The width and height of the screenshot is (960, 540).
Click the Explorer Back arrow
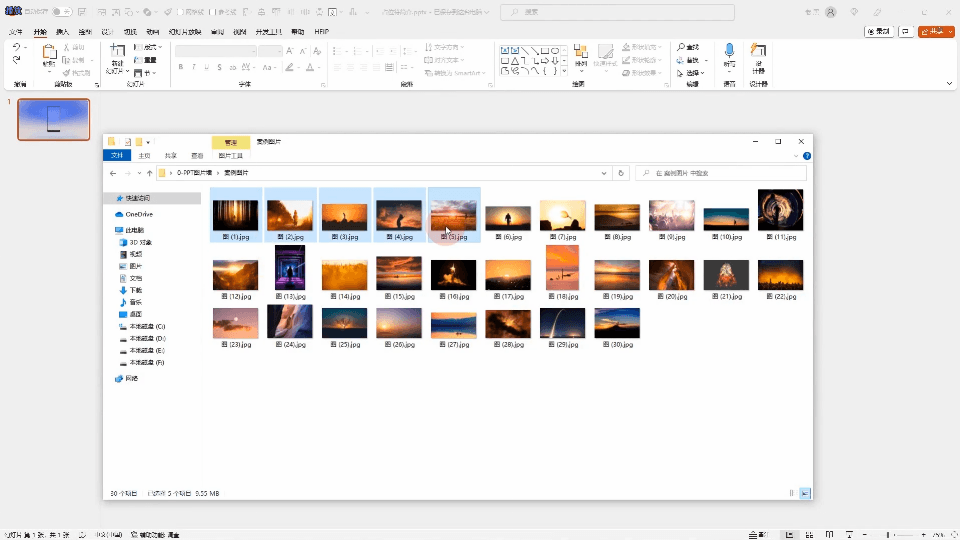point(113,173)
